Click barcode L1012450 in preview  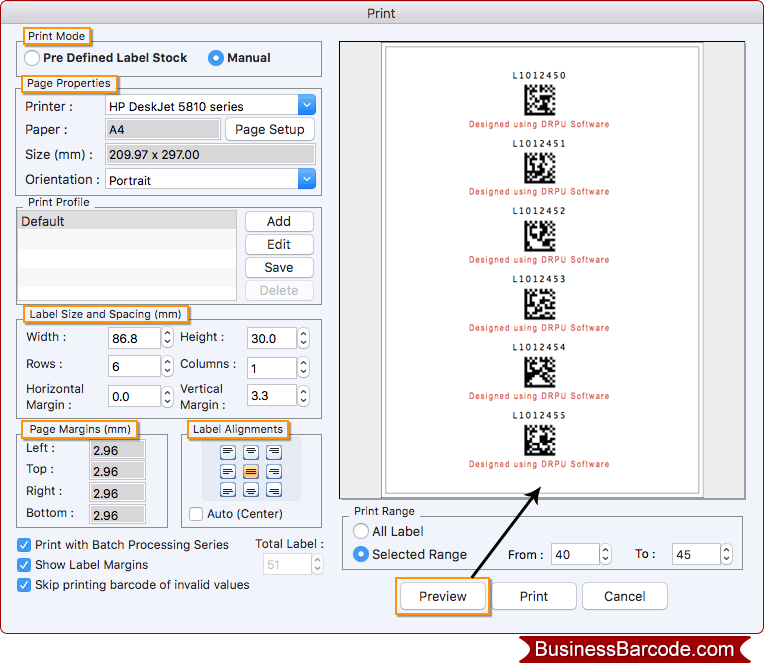(x=539, y=100)
